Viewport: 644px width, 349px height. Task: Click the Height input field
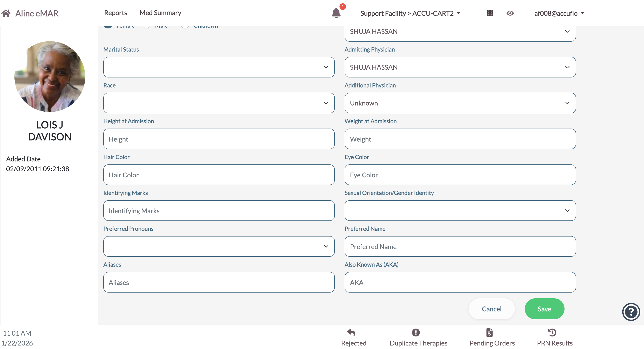point(219,139)
